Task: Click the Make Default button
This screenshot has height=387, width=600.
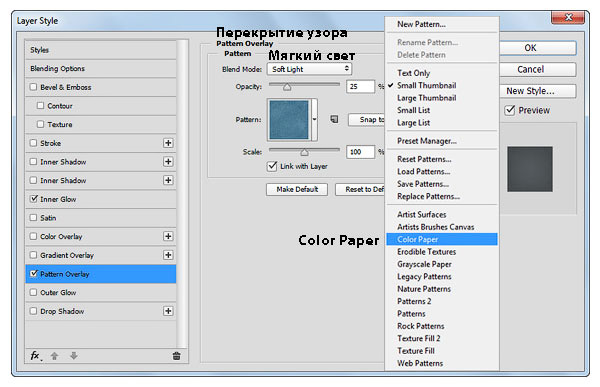Action: pyautogui.click(x=297, y=189)
